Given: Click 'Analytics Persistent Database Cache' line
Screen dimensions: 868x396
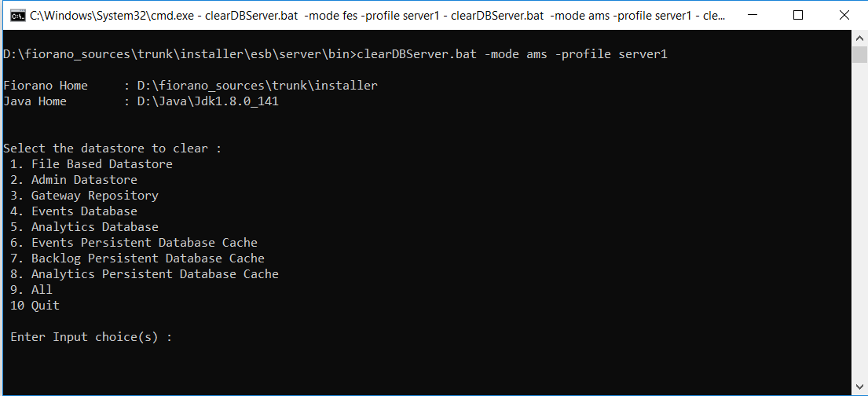Looking at the screenshot, I should coord(145,273).
